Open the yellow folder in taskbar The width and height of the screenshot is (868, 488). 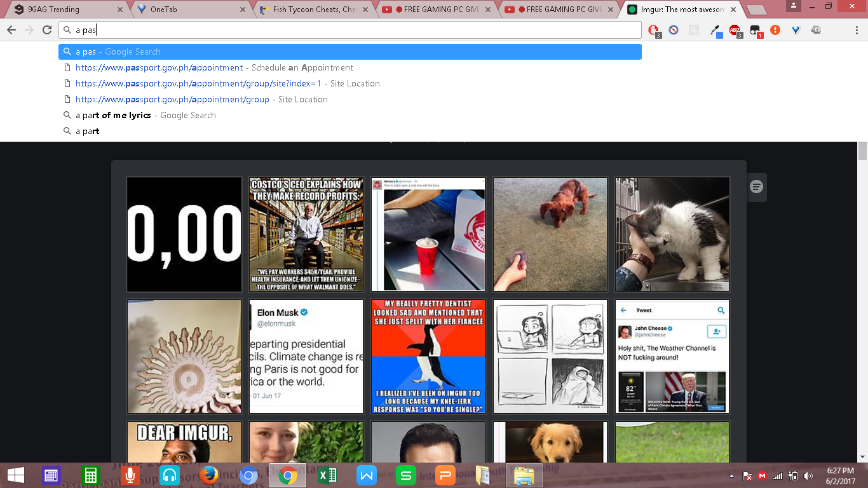pyautogui.click(x=483, y=475)
